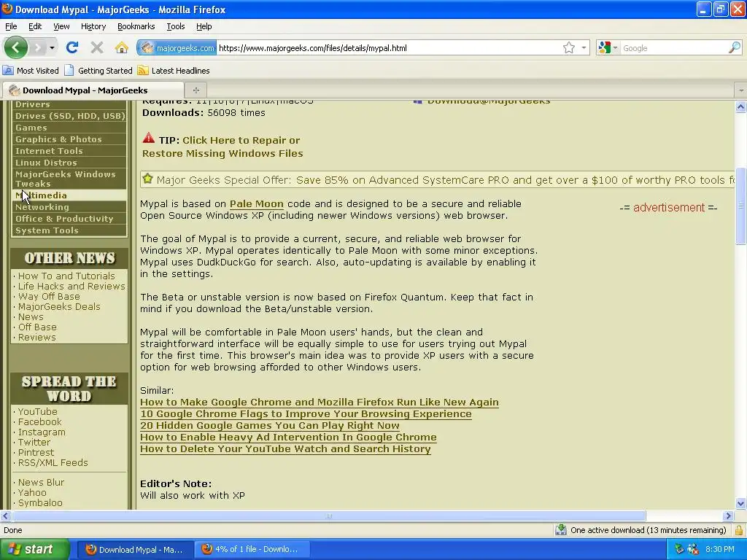This screenshot has height=560, width=747.
Task: Click the red warning TIP icon
Action: 149,139
